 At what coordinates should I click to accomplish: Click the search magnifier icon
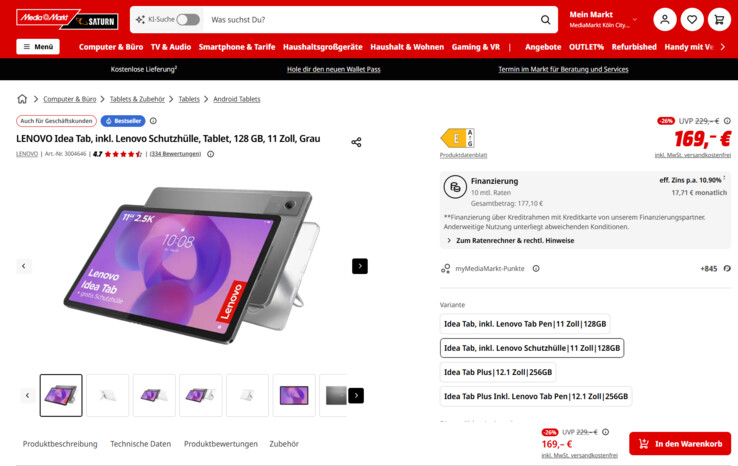click(545, 20)
